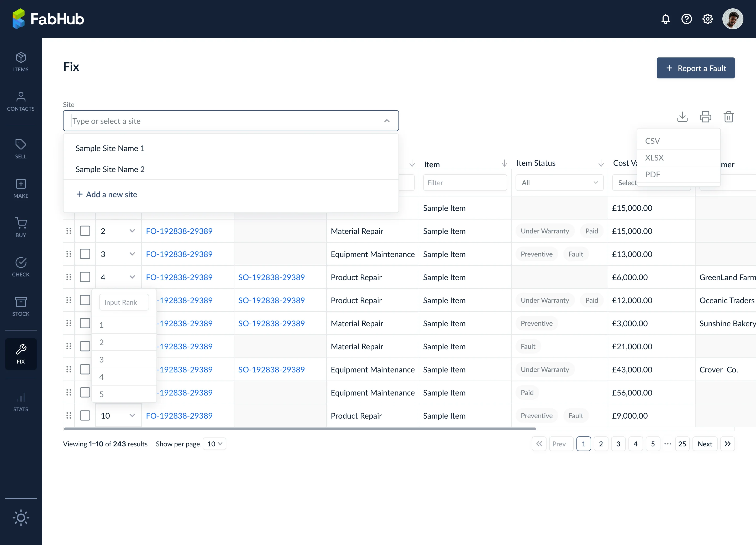Check the checkbox for the £56,000.00 row
Screen dimensions: 756x545
click(85, 392)
